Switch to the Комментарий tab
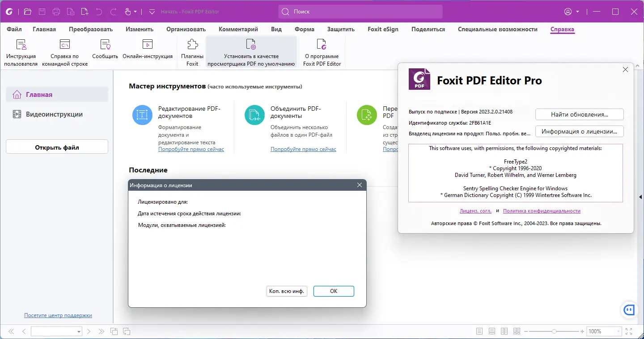 238,29
